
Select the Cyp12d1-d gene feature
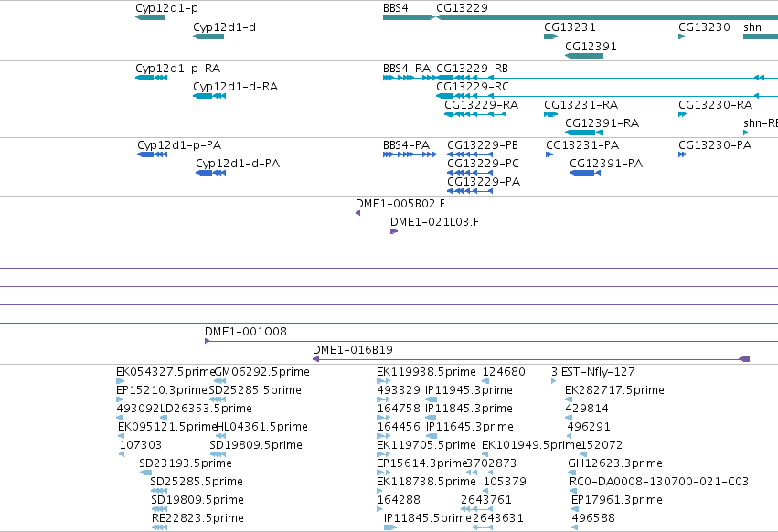(x=208, y=37)
